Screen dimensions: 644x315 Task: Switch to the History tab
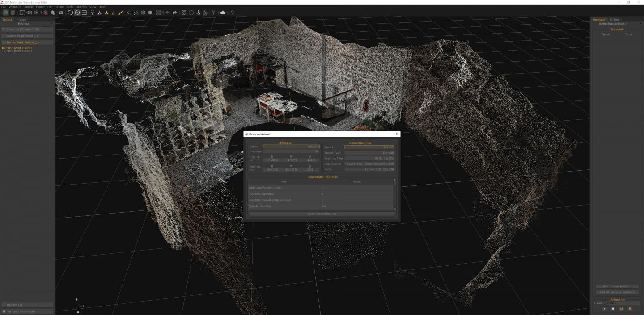(x=21, y=19)
